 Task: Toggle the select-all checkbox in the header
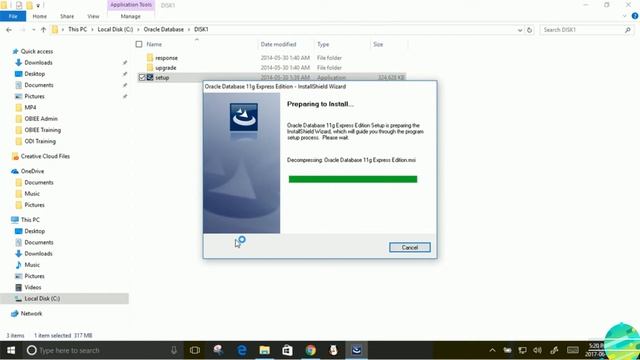tap(139, 44)
